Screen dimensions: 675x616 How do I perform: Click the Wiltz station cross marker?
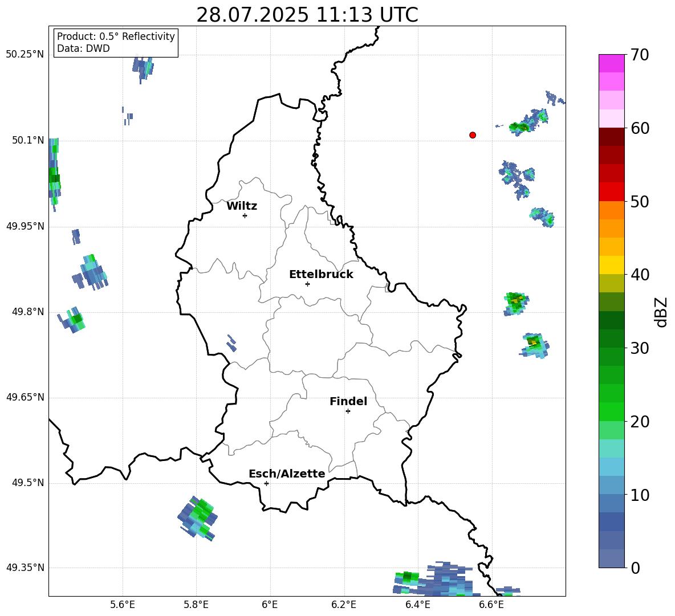point(245,215)
